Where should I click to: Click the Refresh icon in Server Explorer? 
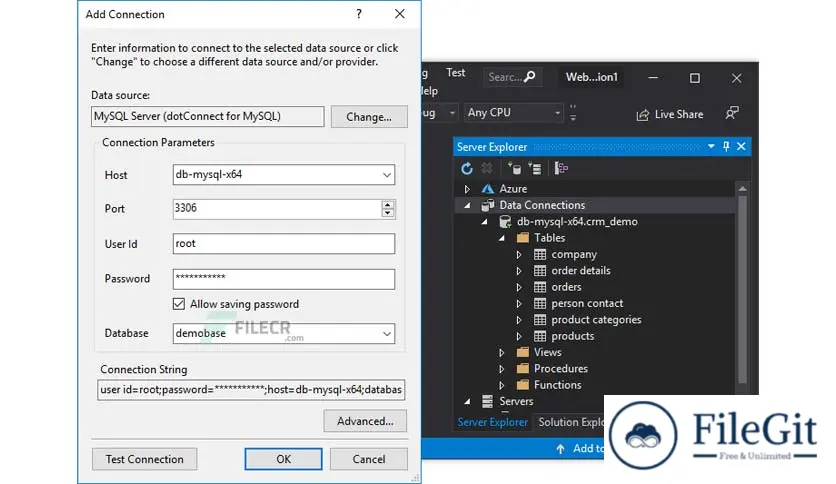click(x=467, y=168)
